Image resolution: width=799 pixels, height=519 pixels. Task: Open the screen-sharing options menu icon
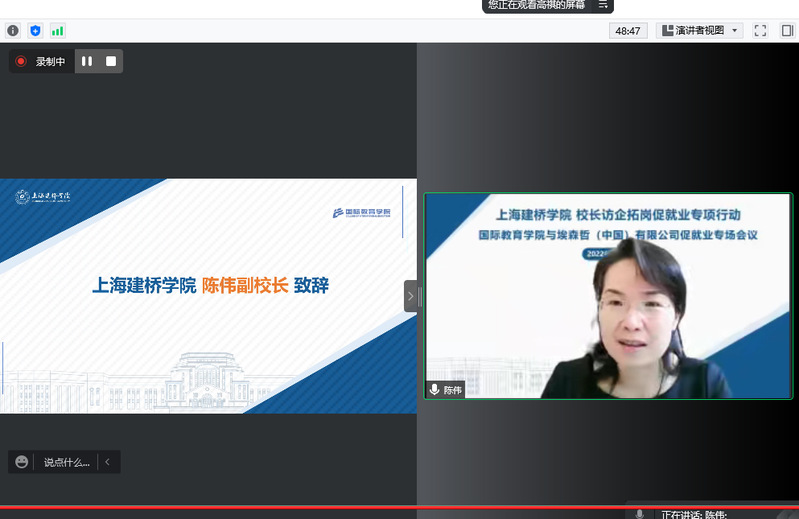tap(603, 5)
